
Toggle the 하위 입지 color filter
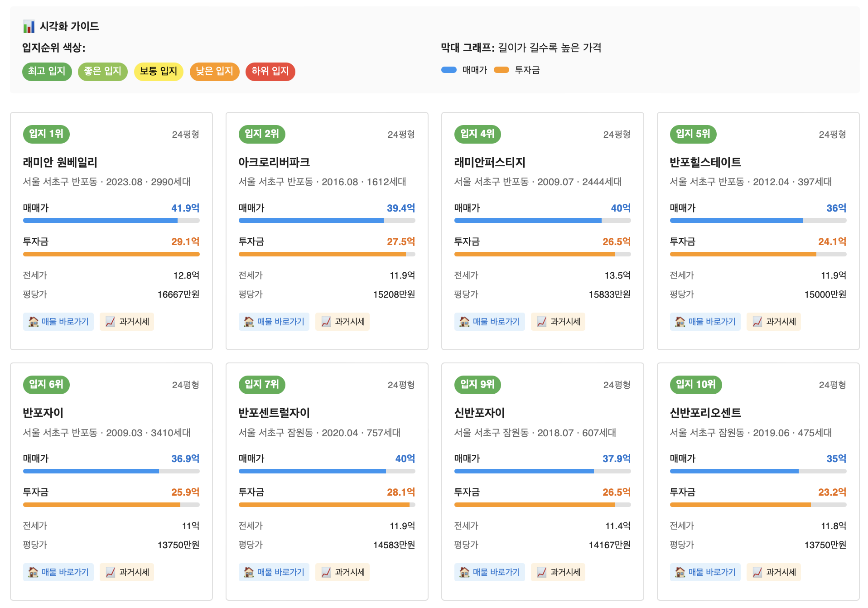click(270, 71)
